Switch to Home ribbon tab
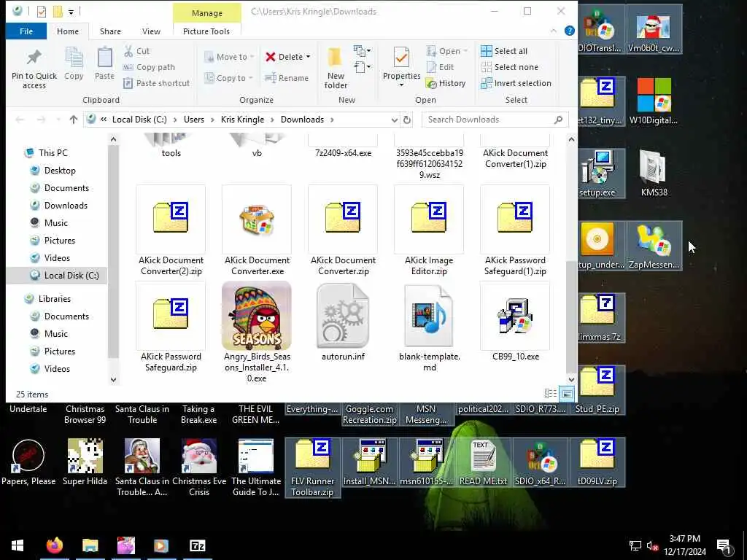The image size is (747, 560). click(68, 31)
